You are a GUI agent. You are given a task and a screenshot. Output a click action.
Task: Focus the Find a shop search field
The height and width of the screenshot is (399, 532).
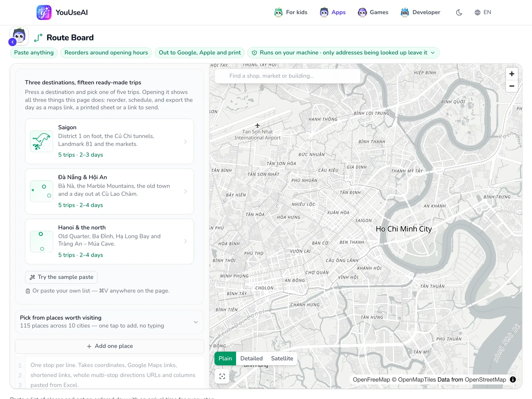[x=288, y=76]
